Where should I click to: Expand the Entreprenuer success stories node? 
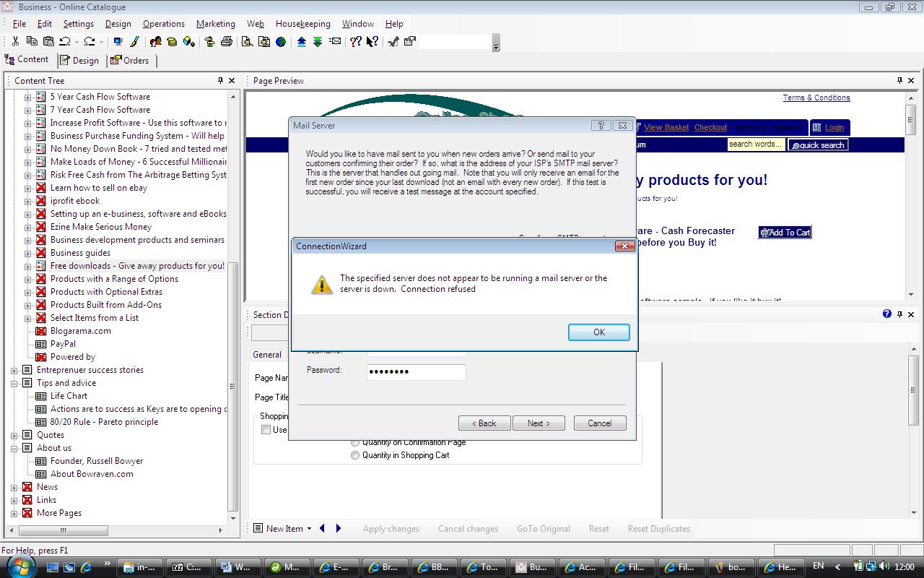[x=14, y=370]
